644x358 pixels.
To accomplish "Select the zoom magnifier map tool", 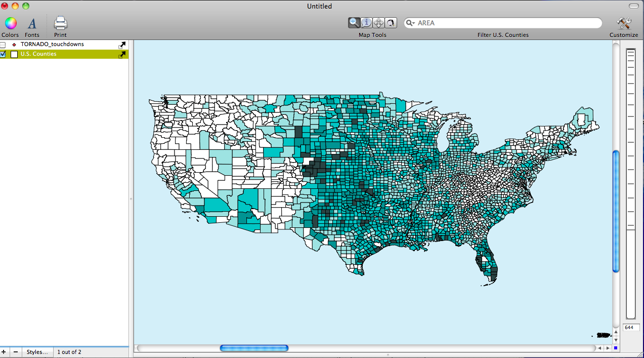I will click(x=354, y=23).
